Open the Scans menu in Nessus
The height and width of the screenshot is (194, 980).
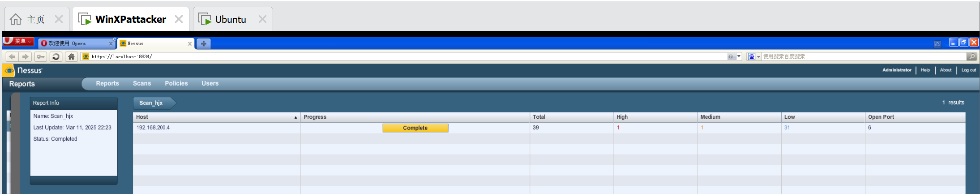pyautogui.click(x=142, y=83)
